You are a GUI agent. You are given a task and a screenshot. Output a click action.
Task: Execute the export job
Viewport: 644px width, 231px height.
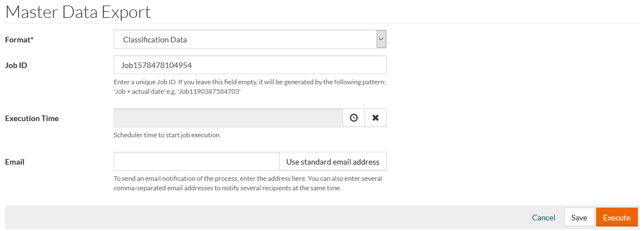[x=617, y=218]
